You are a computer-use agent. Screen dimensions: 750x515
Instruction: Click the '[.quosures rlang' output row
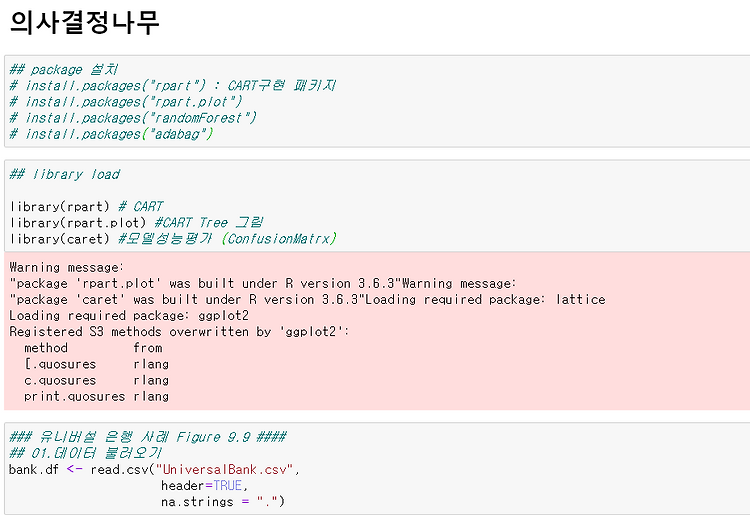pyautogui.click(x=96, y=364)
